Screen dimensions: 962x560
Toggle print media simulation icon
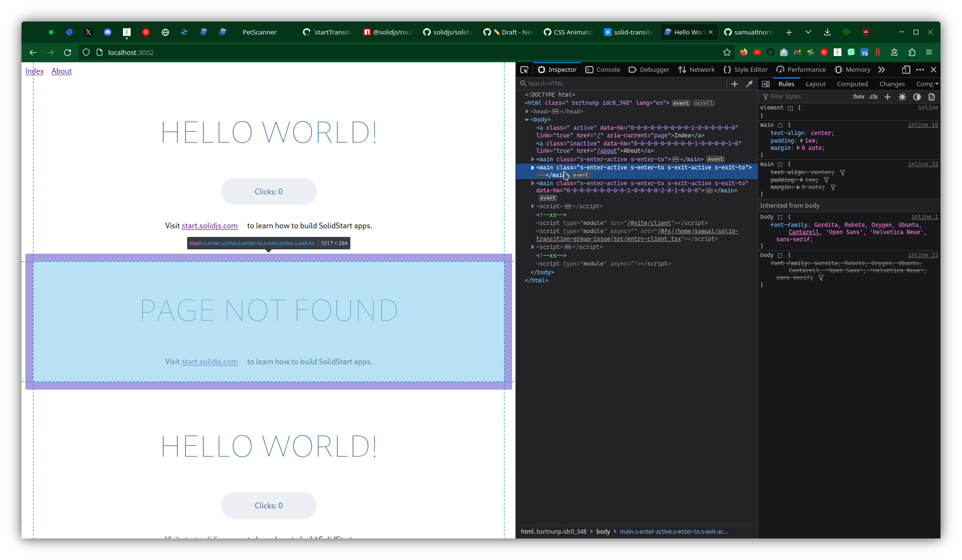[931, 97]
